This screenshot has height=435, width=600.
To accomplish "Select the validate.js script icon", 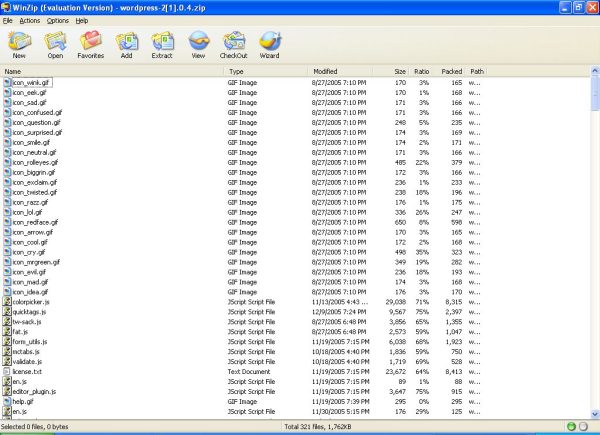I will tap(7, 361).
